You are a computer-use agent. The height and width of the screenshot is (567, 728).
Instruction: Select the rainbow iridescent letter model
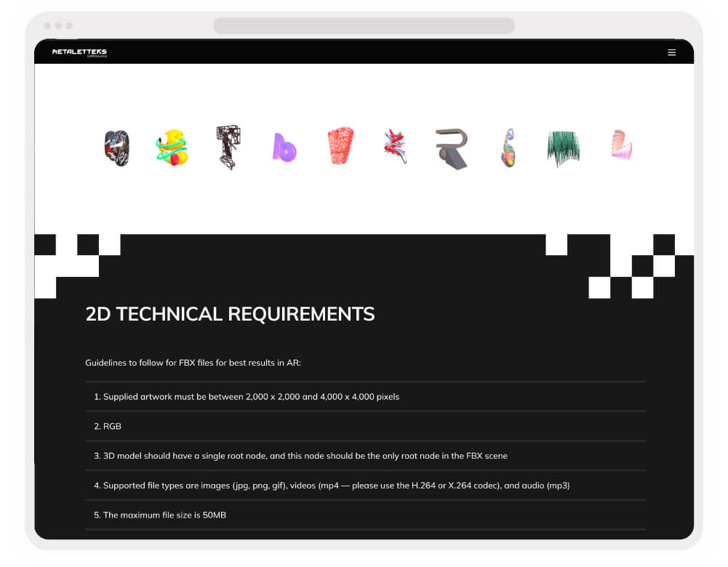point(508,148)
